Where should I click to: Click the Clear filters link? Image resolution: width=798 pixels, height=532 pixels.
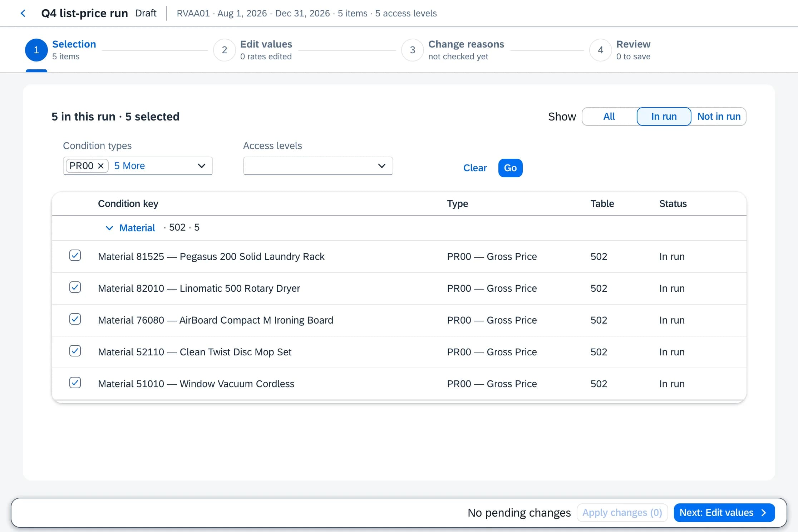pos(475,168)
